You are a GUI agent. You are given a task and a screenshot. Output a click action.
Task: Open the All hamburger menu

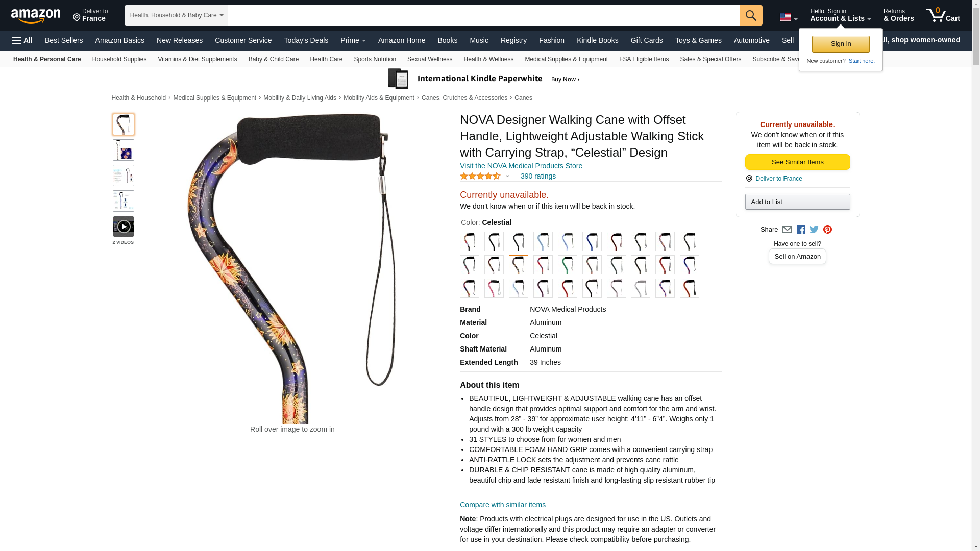point(22,40)
